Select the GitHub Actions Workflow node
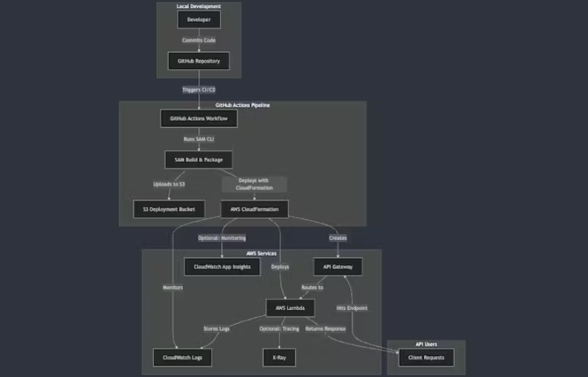This screenshot has height=377, width=588. coord(198,118)
